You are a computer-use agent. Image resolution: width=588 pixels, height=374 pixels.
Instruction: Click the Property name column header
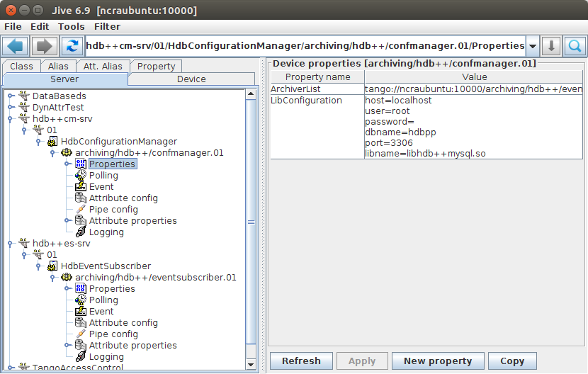pos(317,77)
